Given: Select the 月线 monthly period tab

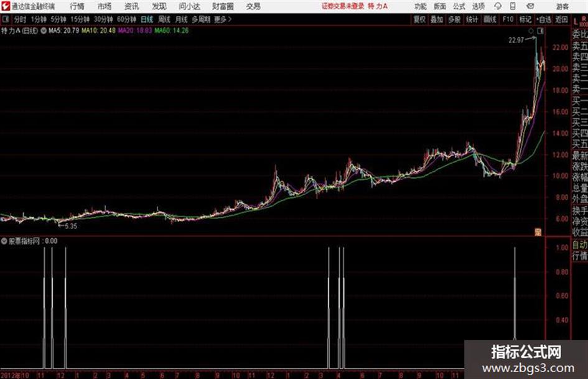Looking at the screenshot, I should pyautogui.click(x=181, y=19).
